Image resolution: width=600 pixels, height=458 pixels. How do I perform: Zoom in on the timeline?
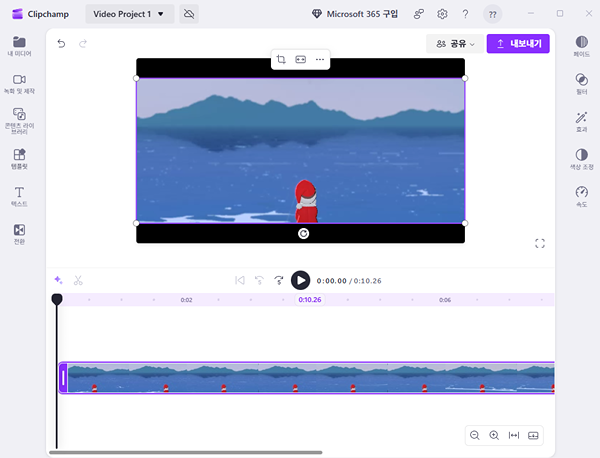point(494,435)
